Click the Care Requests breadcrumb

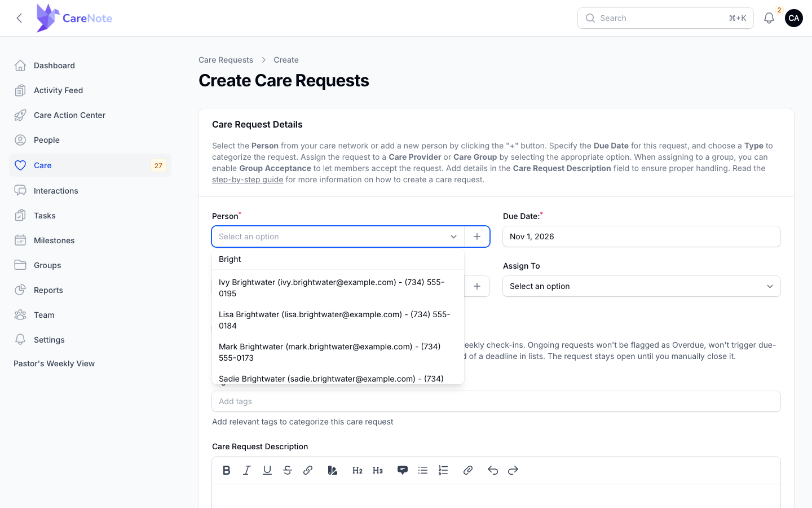[x=226, y=60]
